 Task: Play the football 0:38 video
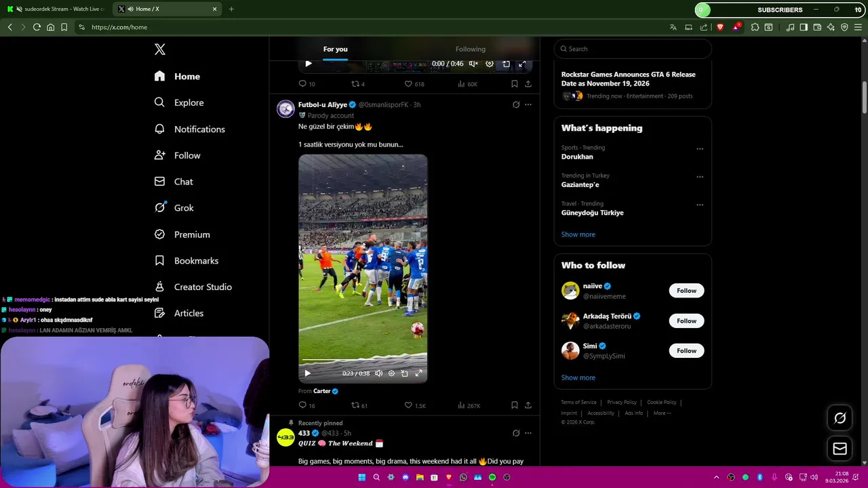(x=307, y=373)
